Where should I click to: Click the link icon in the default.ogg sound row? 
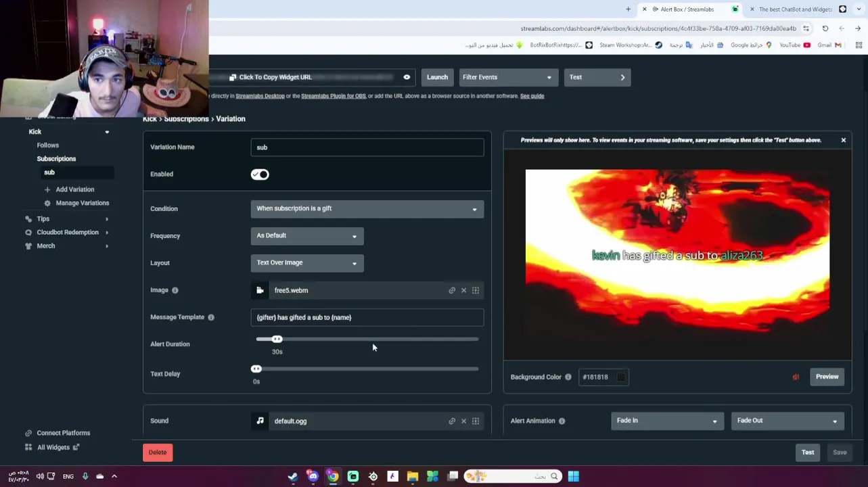pos(452,421)
